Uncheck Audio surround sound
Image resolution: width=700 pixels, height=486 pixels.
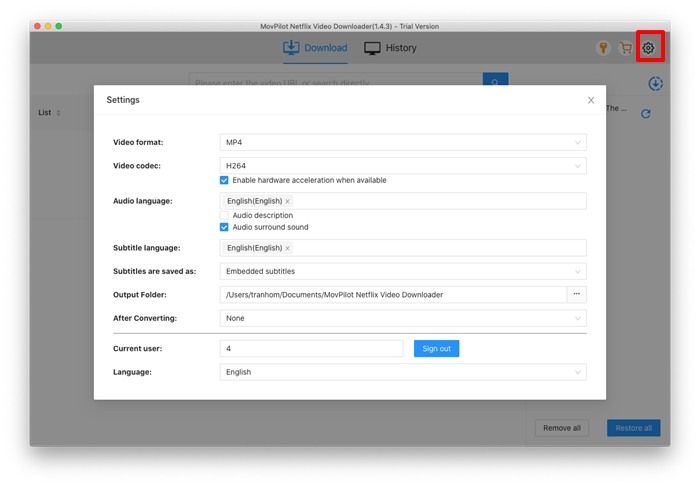[224, 227]
